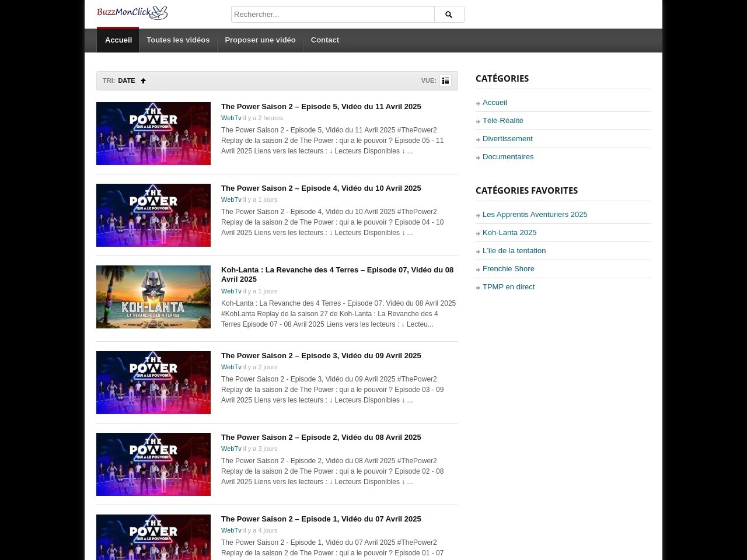Open The Power Episode 2 thumbnail
Screen dimensions: 747x560
[153, 464]
